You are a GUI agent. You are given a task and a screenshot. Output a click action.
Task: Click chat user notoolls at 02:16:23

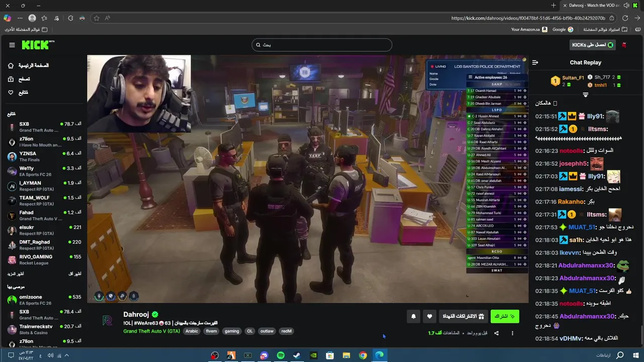pyautogui.click(x=571, y=151)
